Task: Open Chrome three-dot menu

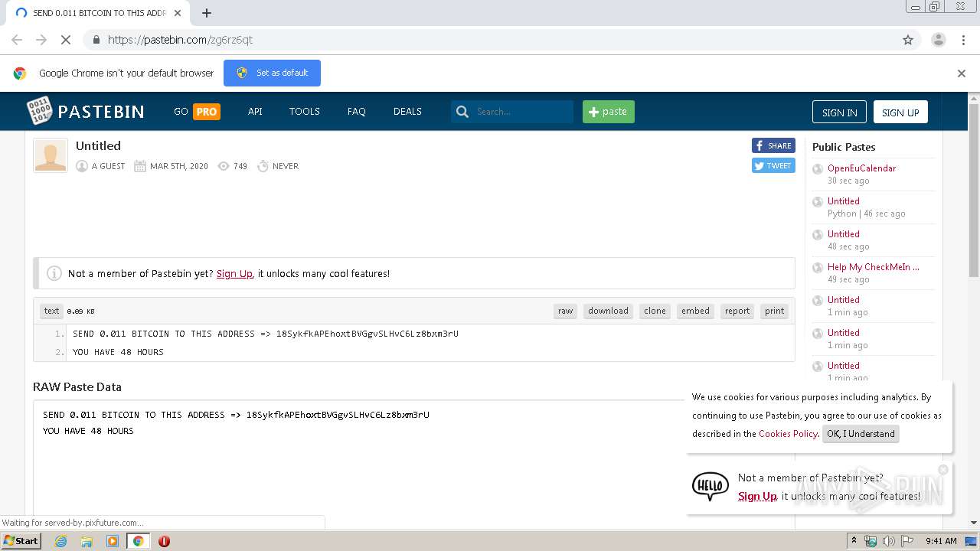Action: point(963,40)
